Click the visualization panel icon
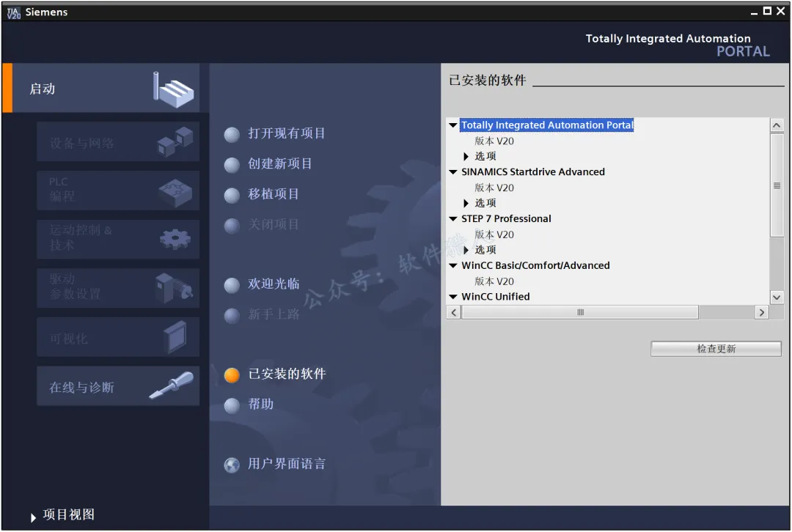Image resolution: width=792 pixels, height=532 pixels. [x=175, y=337]
